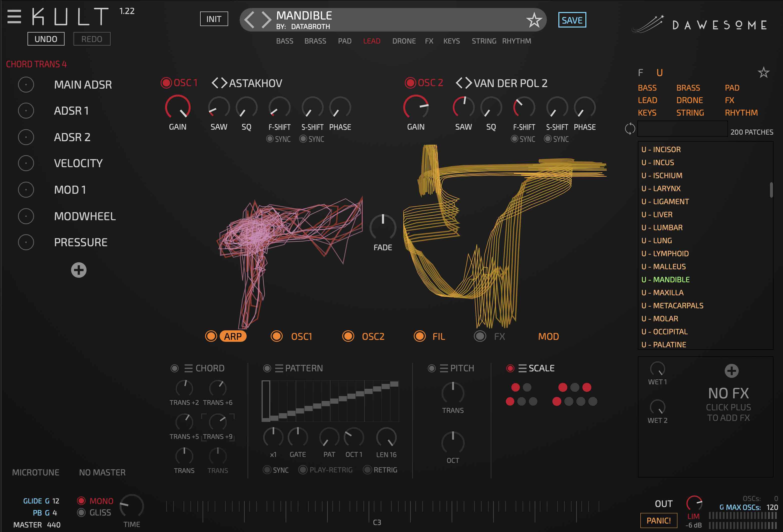This screenshot has height=532, width=783.
Task: Open the MOD editor tab
Action: pyautogui.click(x=548, y=336)
